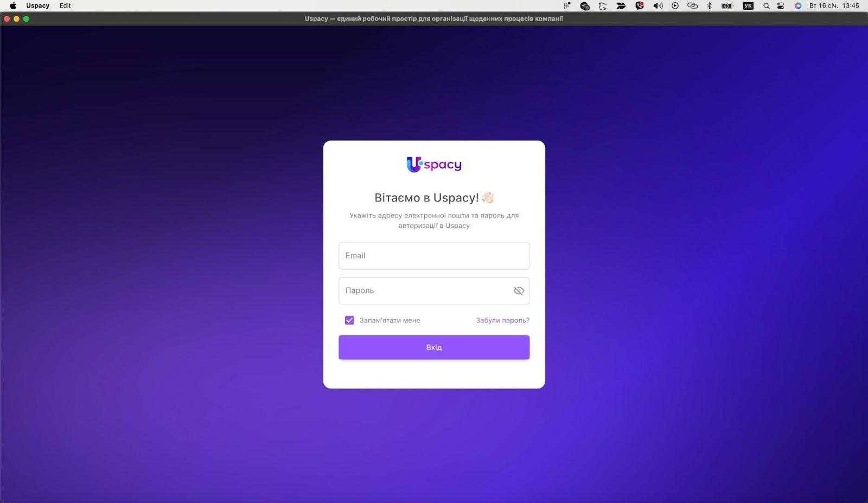Click the menu bar icon with badge 19
Screen dimensions: 868x503
click(x=585, y=6)
